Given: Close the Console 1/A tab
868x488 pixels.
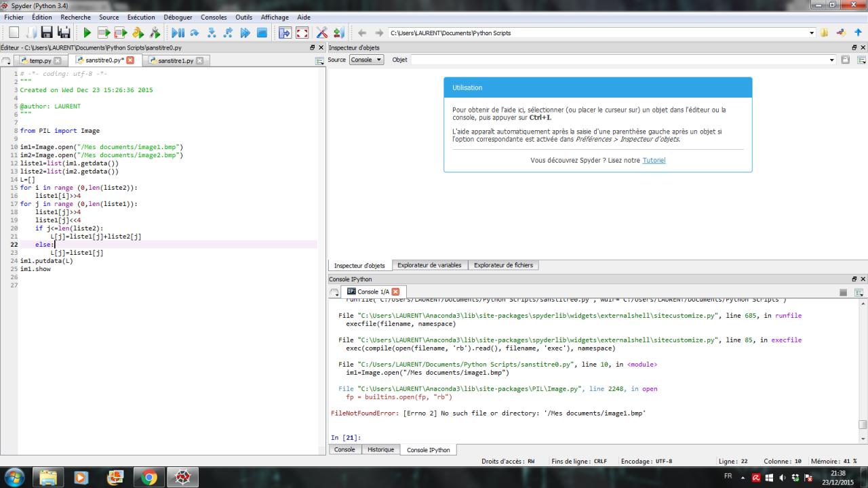Looking at the screenshot, I should click(395, 291).
